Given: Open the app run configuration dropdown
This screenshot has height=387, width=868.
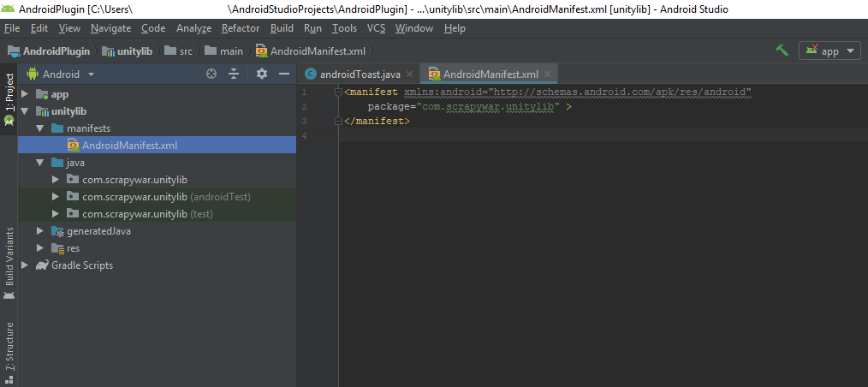Looking at the screenshot, I should tap(829, 51).
